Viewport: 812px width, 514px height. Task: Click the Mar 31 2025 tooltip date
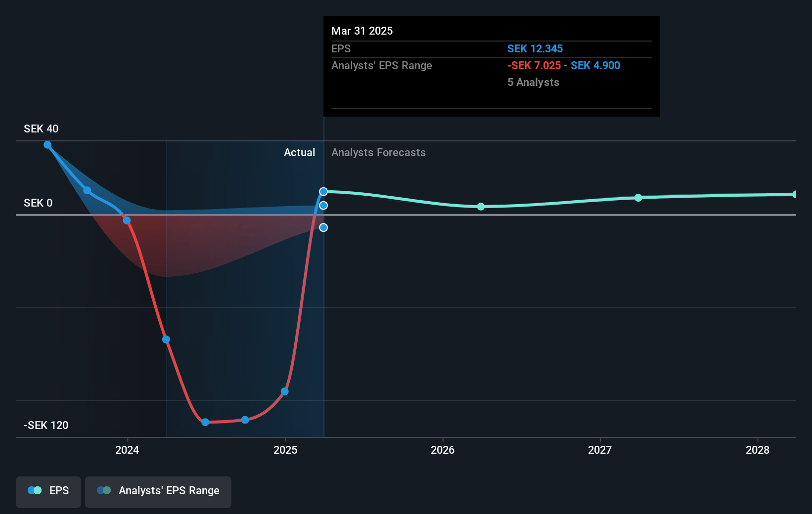tap(362, 31)
